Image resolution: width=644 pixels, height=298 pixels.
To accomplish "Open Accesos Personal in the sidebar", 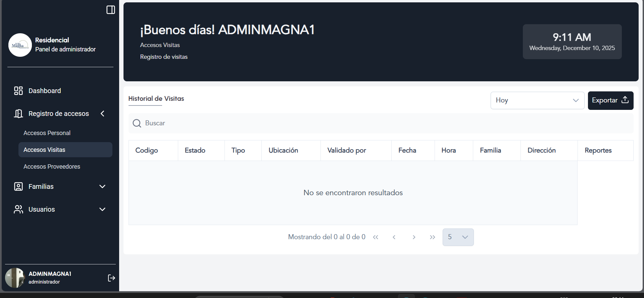I will pyautogui.click(x=47, y=133).
